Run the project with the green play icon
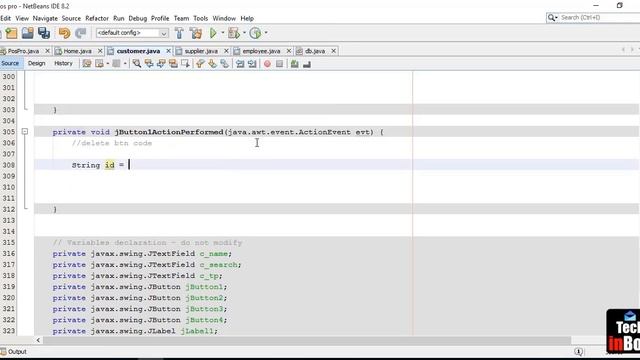 pos(213,33)
